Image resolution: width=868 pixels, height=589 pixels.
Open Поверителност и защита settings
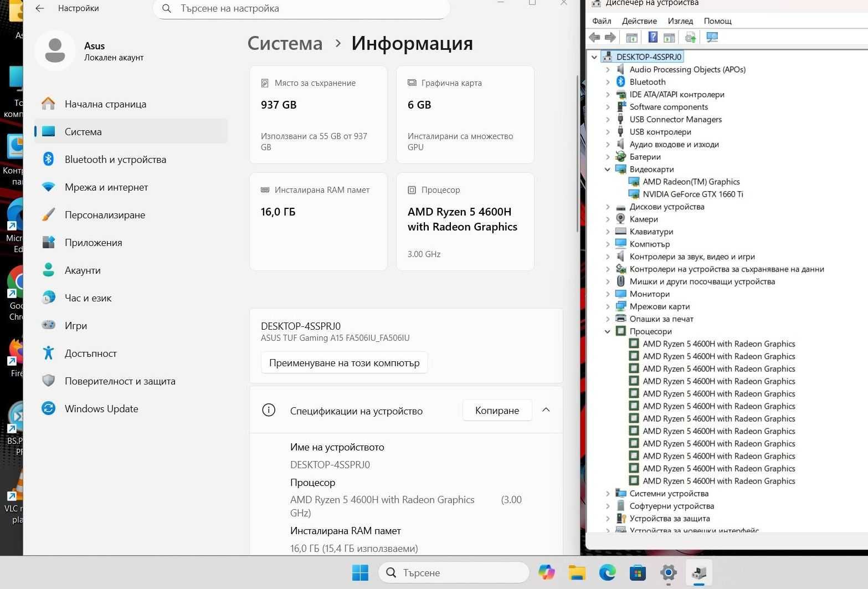tap(131, 381)
